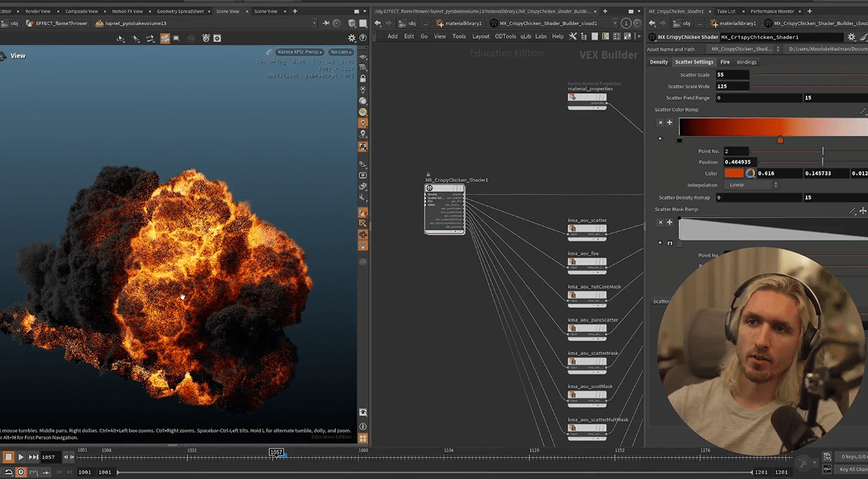Viewport: 868px width, 479px height.
Task: Click the wrench tools icon in network toolbar
Action: coord(573,36)
